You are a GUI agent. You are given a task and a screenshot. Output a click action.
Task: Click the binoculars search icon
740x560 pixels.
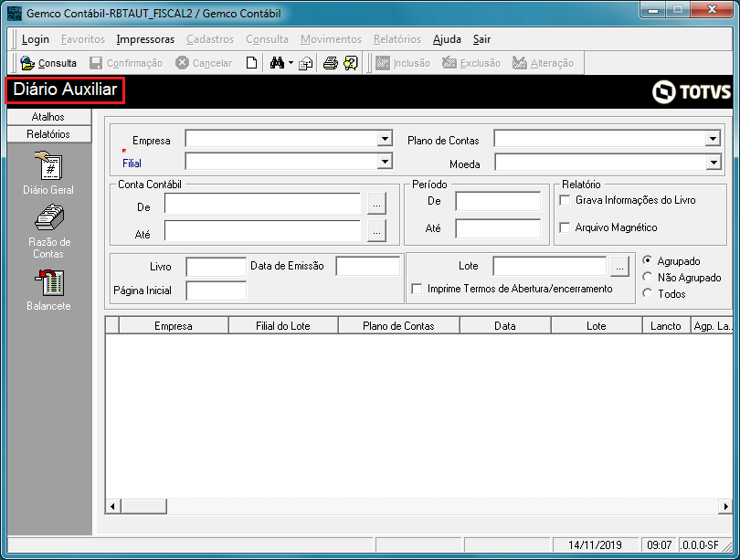point(277,63)
